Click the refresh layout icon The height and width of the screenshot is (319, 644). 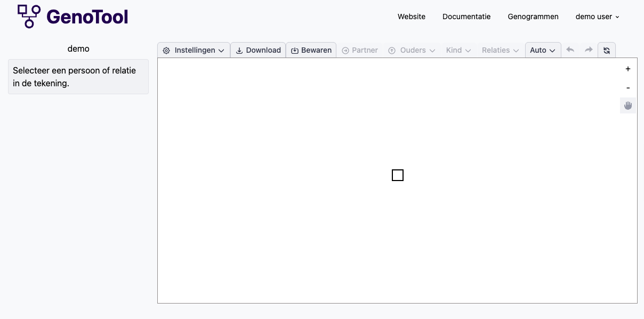(x=607, y=50)
